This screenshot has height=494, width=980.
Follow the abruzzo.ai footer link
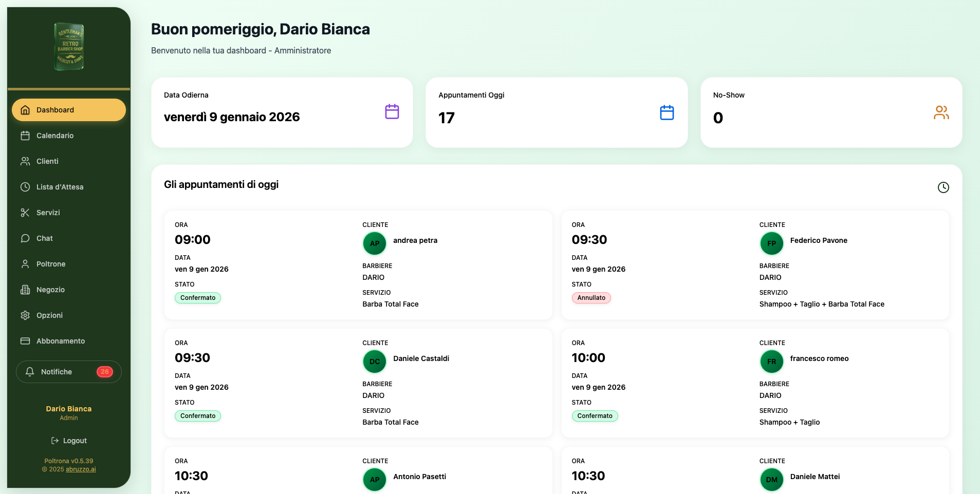coord(81,469)
